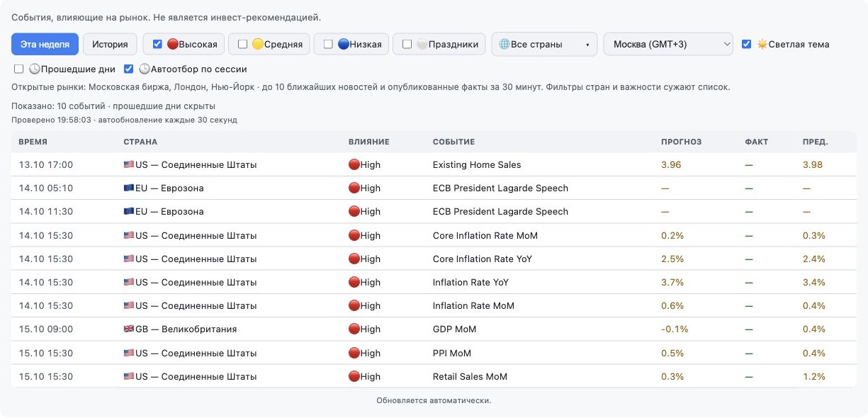Expand the Москва (GMT+3) timezone selector
The image size is (868, 418).
(x=668, y=44)
